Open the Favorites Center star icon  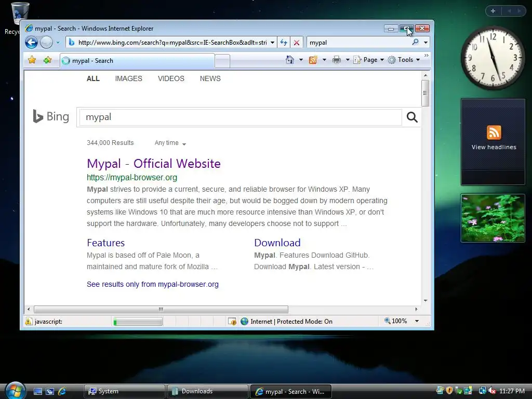click(x=32, y=60)
